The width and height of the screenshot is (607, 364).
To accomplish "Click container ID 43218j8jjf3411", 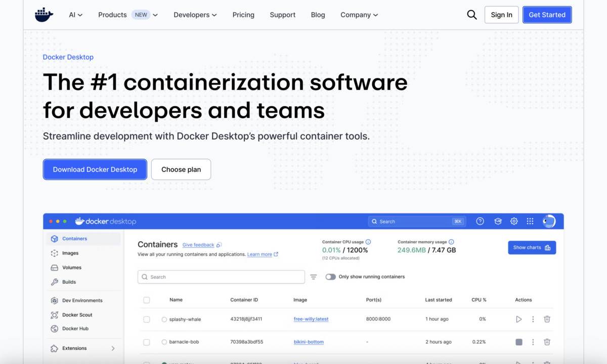I will (246, 320).
